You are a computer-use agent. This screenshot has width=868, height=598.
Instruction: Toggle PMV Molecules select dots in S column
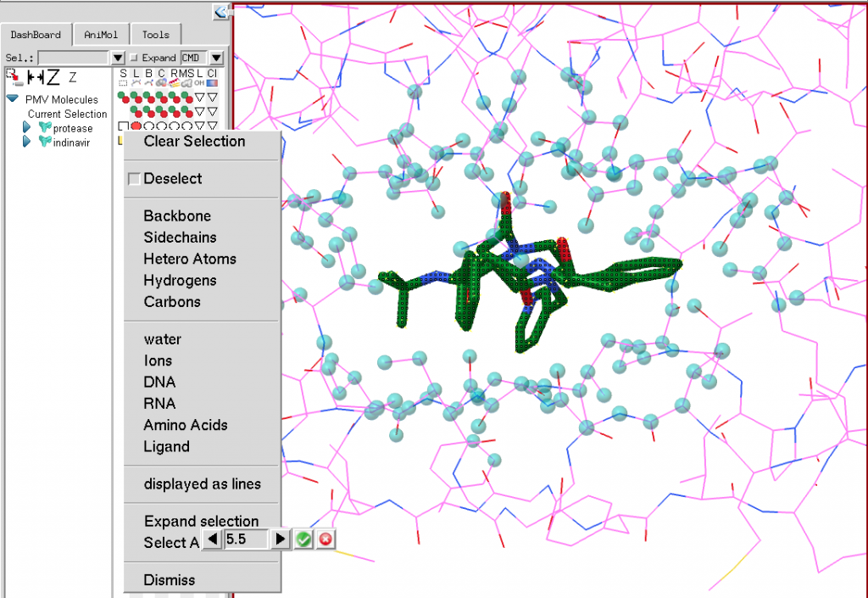point(124,98)
